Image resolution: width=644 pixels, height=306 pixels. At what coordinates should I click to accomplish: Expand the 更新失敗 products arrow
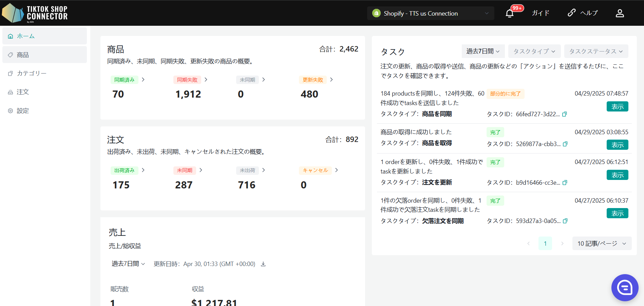point(332,80)
